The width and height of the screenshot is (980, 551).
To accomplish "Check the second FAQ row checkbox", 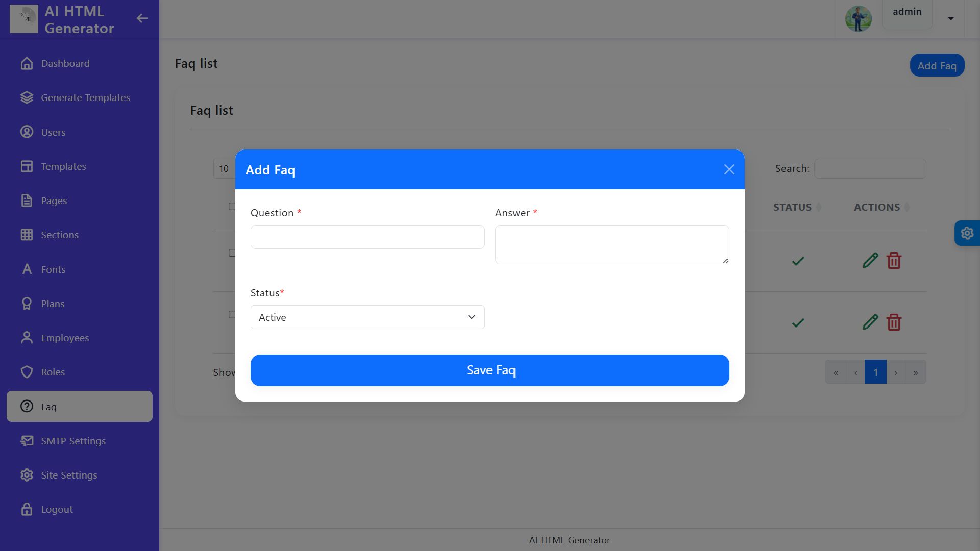I will point(232,315).
